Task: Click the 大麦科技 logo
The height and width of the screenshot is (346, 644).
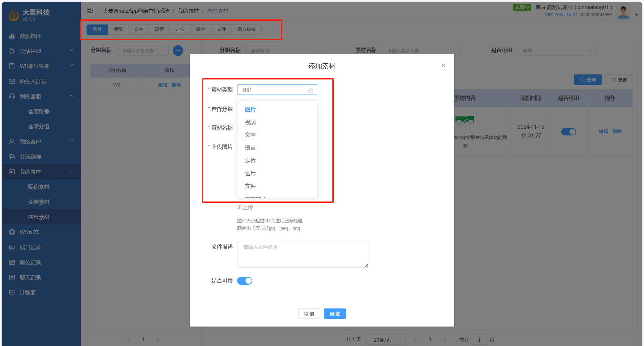Action: point(14,15)
